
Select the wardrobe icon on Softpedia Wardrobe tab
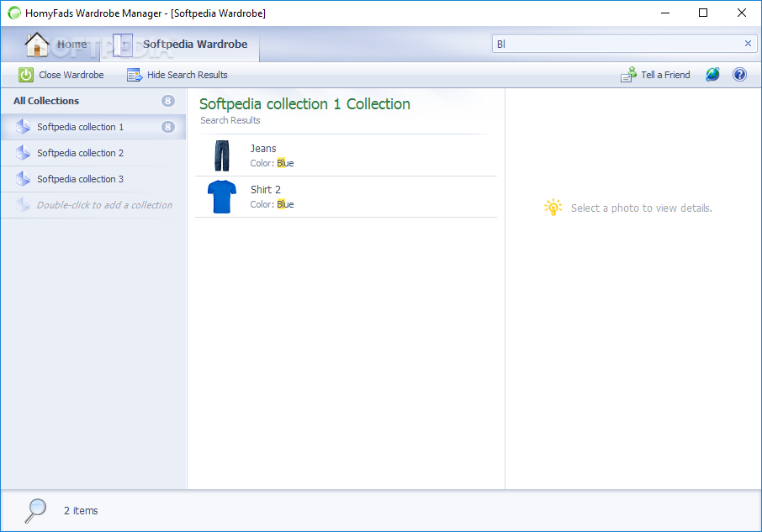click(x=123, y=45)
